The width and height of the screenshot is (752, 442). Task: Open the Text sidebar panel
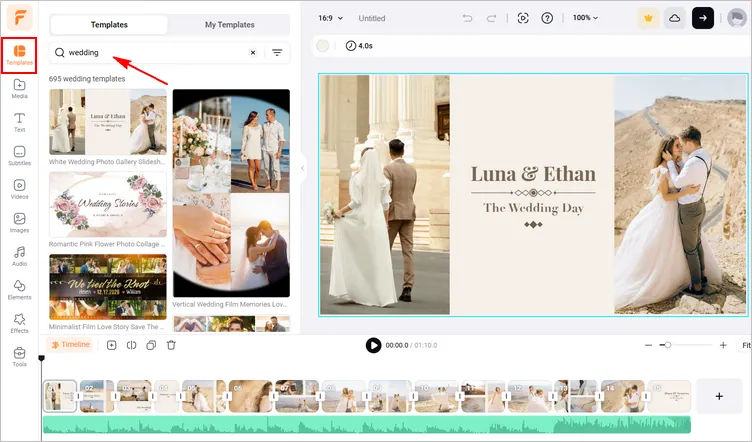point(19,123)
